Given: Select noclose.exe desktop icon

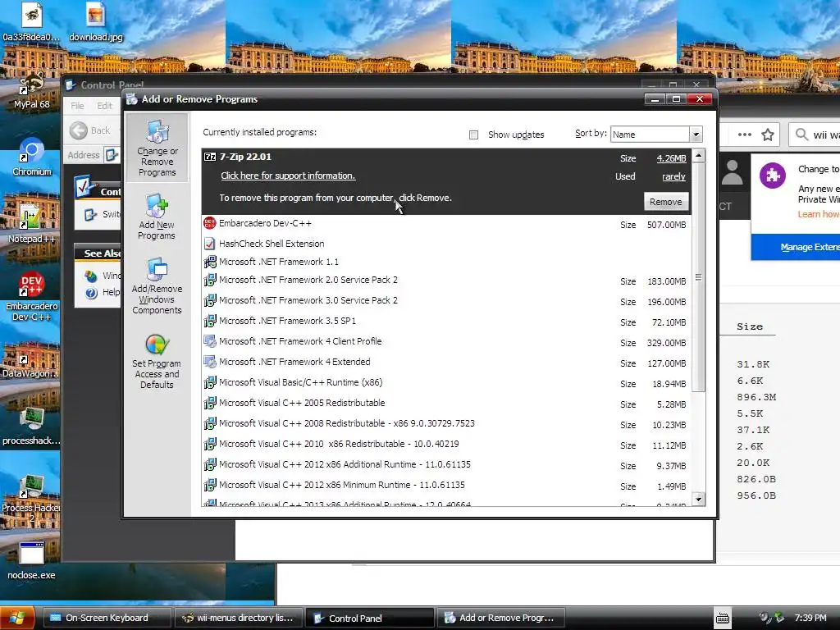Looking at the screenshot, I should tap(32, 561).
